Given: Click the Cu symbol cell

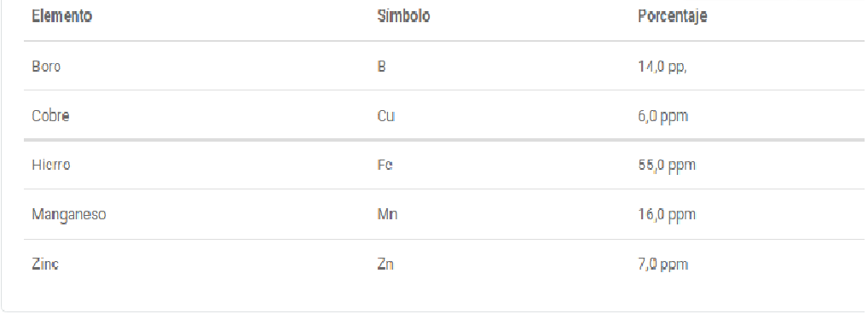Looking at the screenshot, I should [x=386, y=116].
